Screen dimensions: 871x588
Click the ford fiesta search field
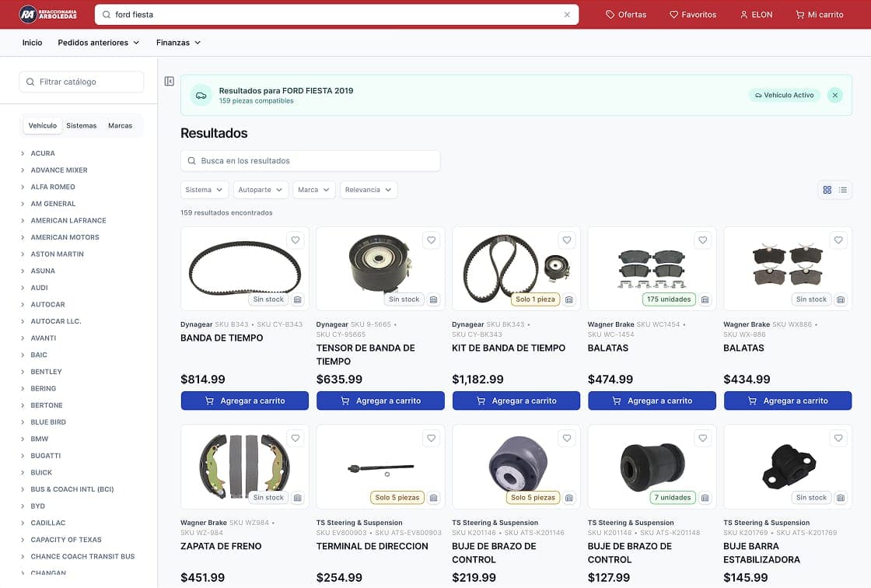pyautogui.click(x=336, y=15)
